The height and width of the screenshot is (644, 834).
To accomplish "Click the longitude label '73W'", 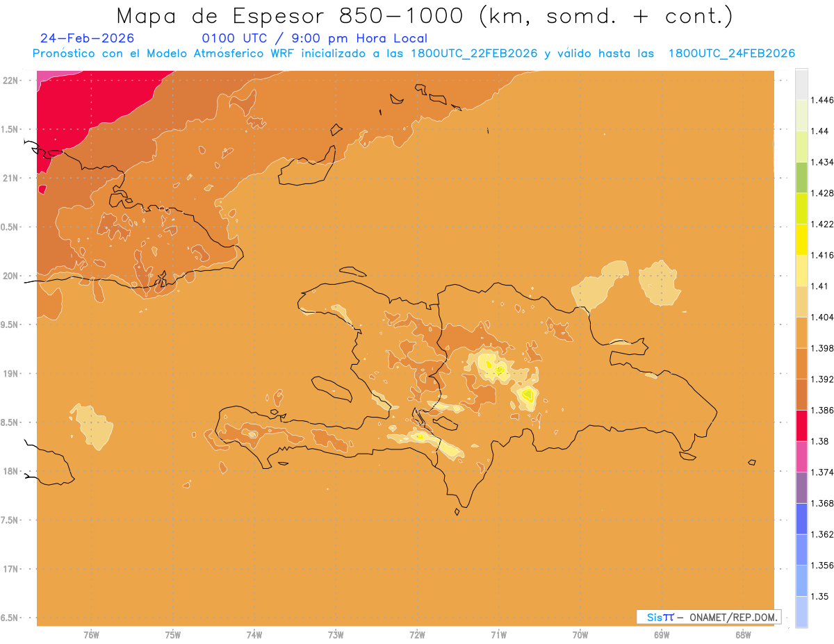I will (x=336, y=635).
